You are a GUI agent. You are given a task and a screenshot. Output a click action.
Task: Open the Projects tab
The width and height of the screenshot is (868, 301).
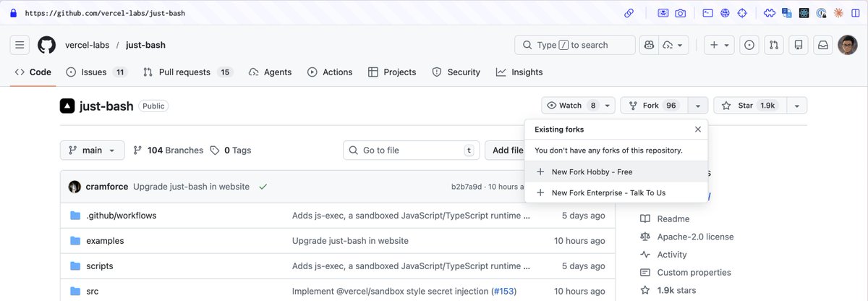pyautogui.click(x=392, y=72)
